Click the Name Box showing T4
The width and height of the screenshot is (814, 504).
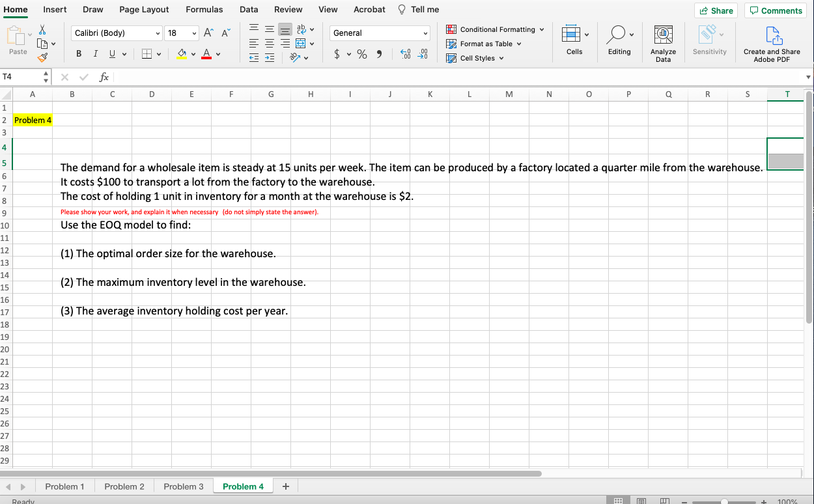(x=20, y=77)
